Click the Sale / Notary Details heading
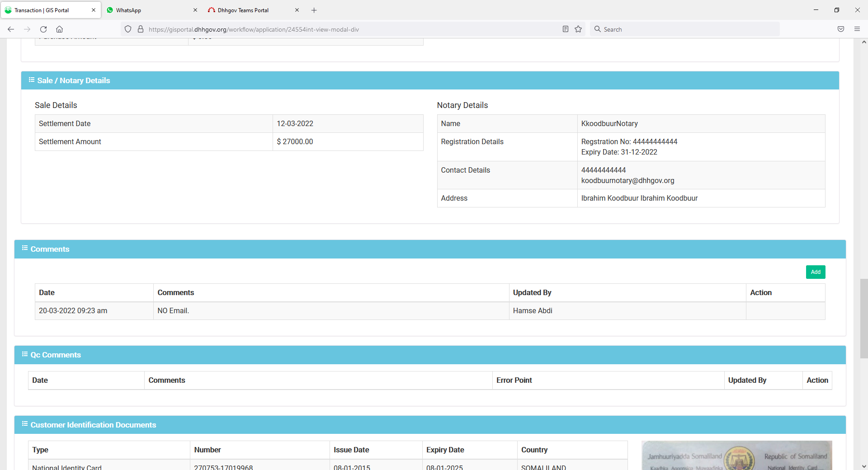 pyautogui.click(x=73, y=80)
